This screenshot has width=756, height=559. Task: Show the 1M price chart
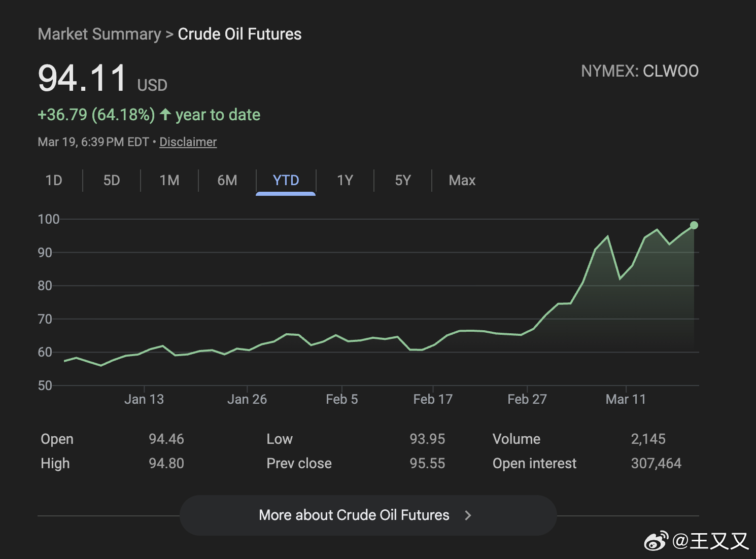[169, 181]
